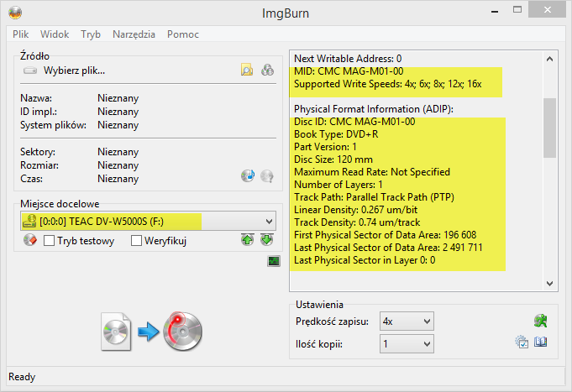Click the info panel scroll down arrow
572x392 pixels.
tap(550, 284)
